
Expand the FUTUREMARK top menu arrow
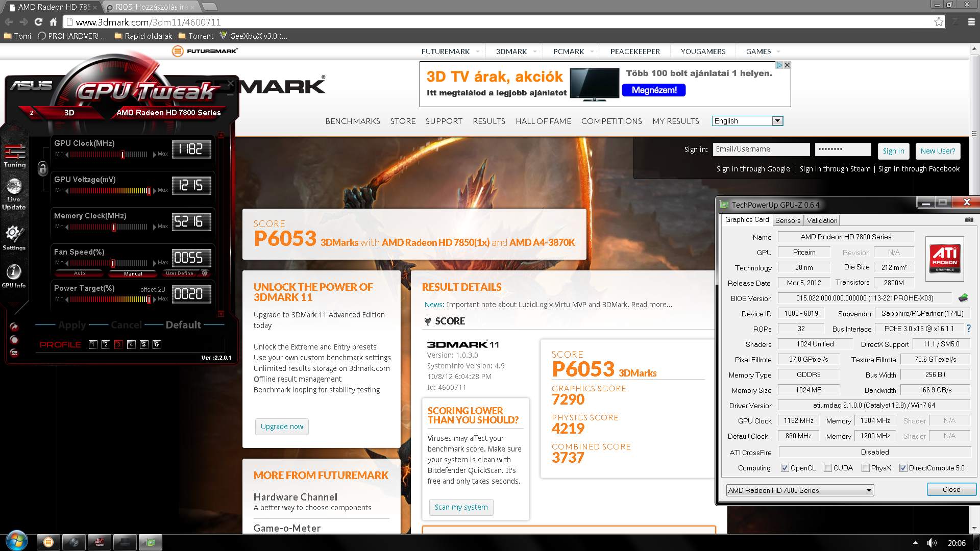(477, 52)
